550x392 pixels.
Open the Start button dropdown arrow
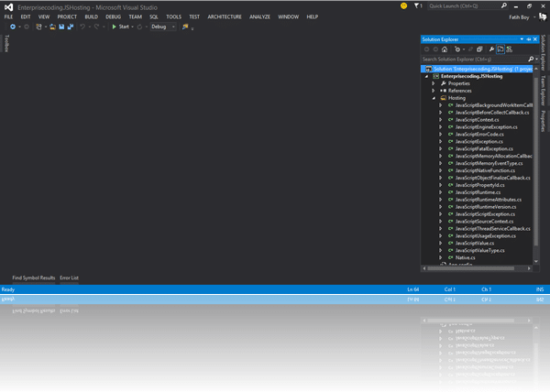pyautogui.click(x=132, y=27)
